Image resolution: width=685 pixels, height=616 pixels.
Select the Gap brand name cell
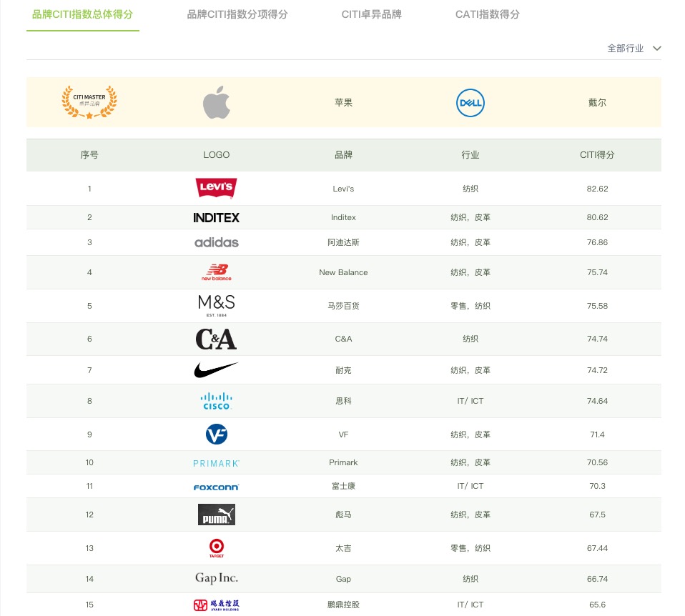[343, 579]
